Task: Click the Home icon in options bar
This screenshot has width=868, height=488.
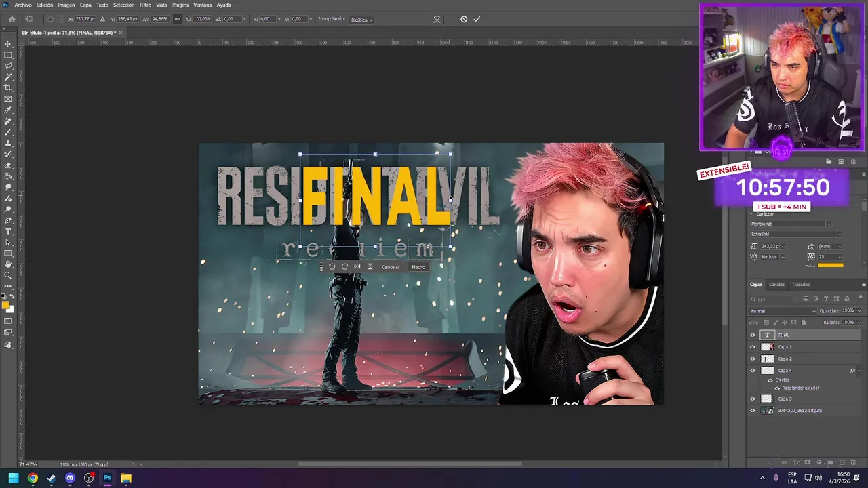Action: [x=12, y=19]
